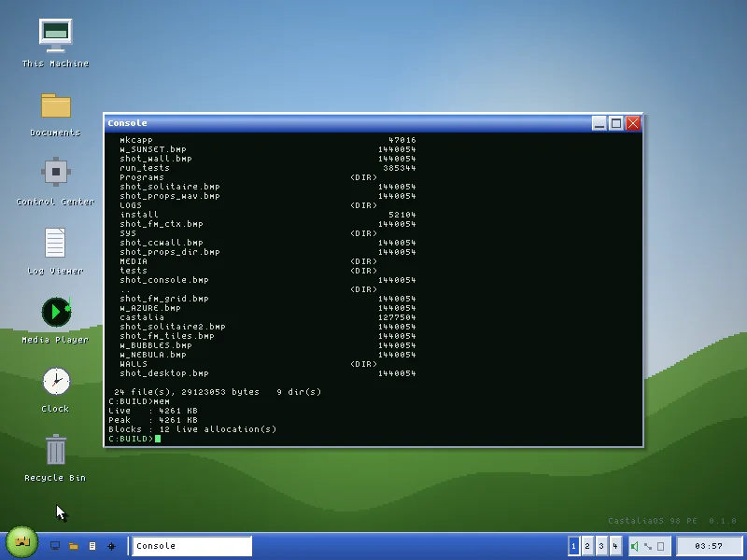Image resolution: width=747 pixels, height=560 pixels.
Task: Click the 1277504 size value for castalia
Action: (x=397, y=317)
